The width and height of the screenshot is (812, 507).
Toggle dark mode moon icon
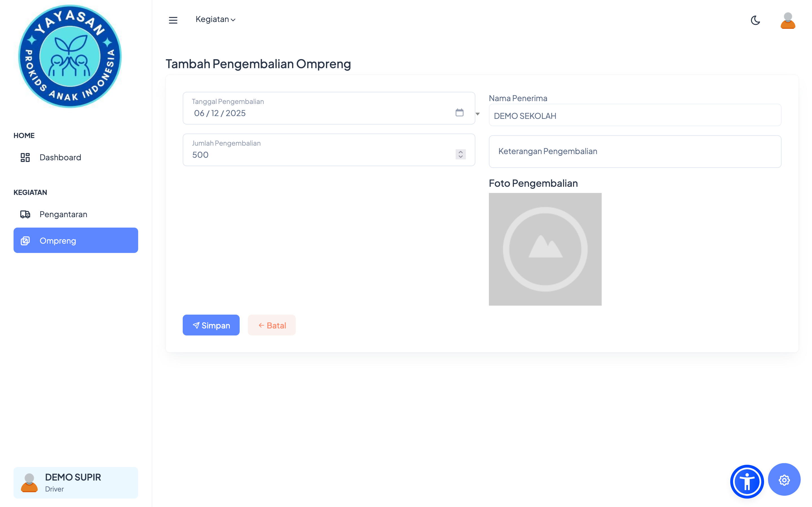tap(755, 20)
